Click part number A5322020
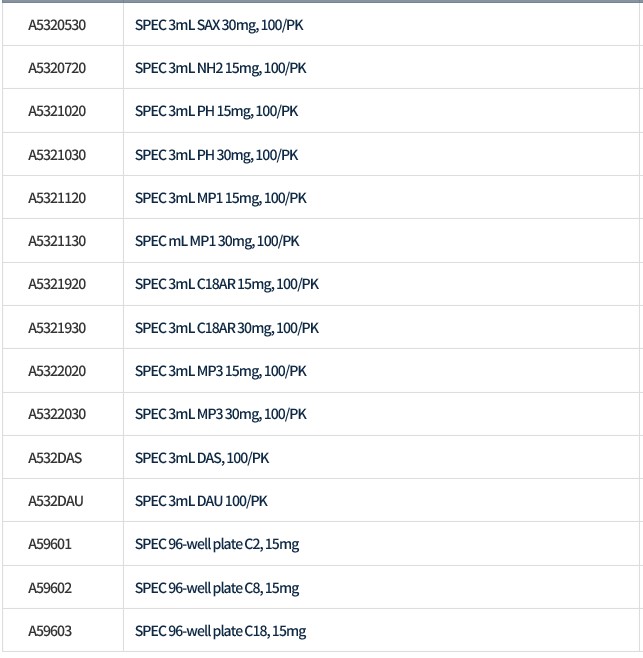Viewport: 643px width, 658px height. click(57, 371)
